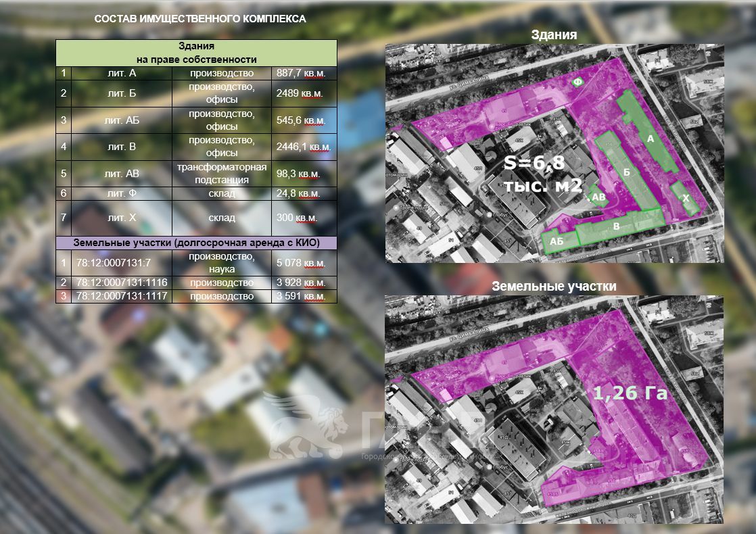
Task: Click the 'Земельные участки (долгосрочная аренда с КИО)' header
Action: (x=196, y=243)
